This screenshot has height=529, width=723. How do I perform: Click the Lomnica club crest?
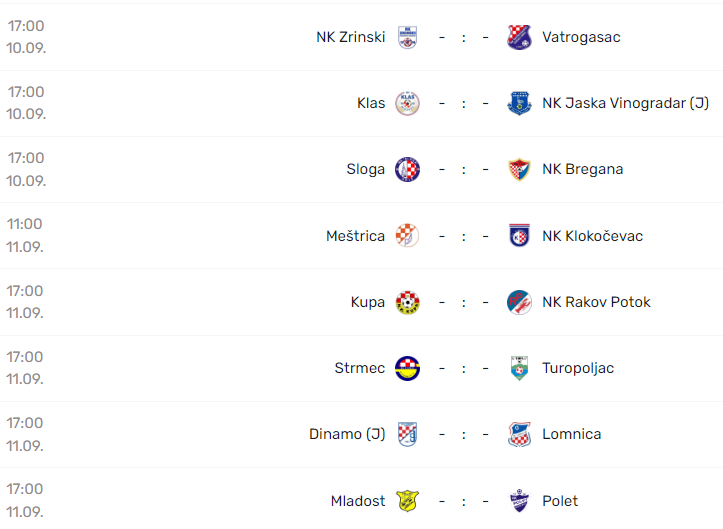coord(519,434)
